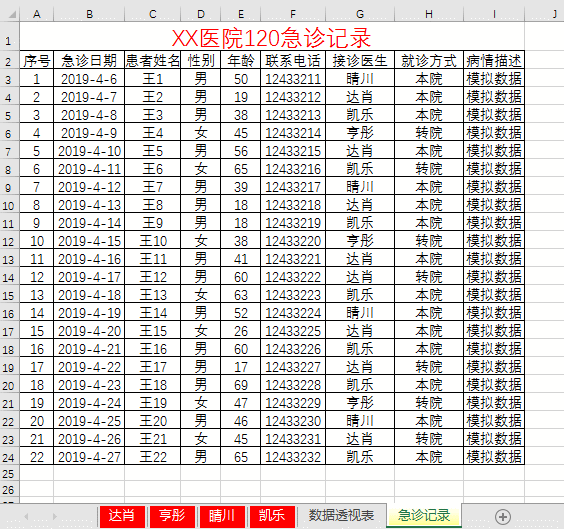Click the select-all corner triangle

[12, 14]
